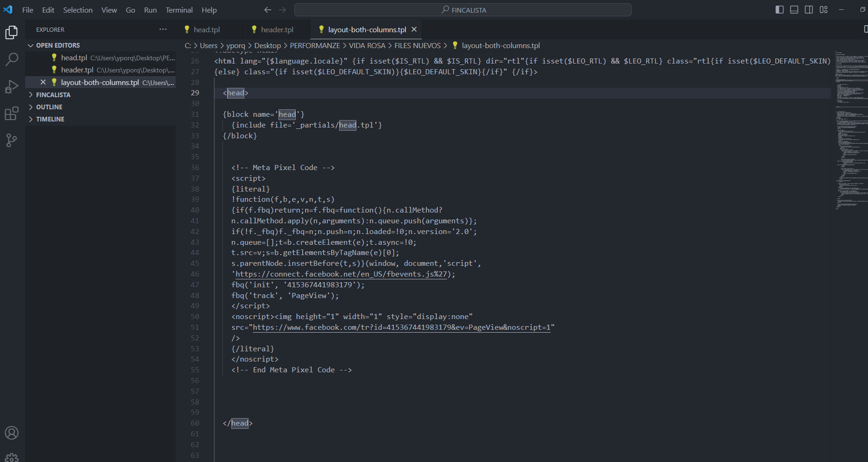
Task: Open Explorer views and more actions menu
Action: [x=163, y=29]
